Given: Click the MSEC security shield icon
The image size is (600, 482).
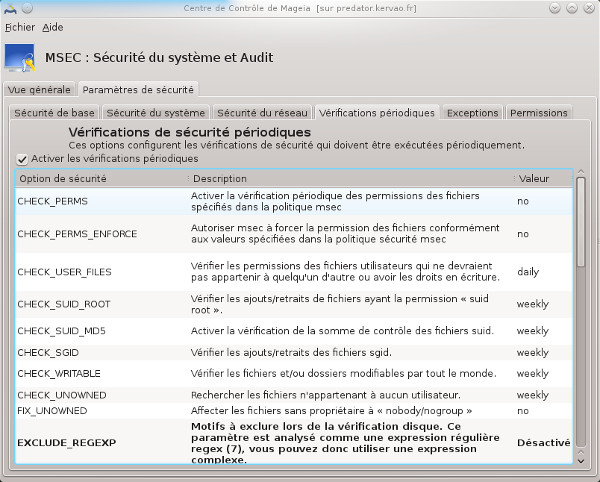Looking at the screenshot, I should pyautogui.click(x=22, y=58).
